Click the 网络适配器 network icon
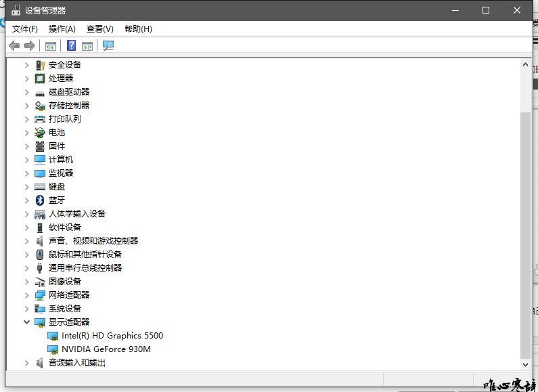Screen dimensions: 538x392 (40, 295)
